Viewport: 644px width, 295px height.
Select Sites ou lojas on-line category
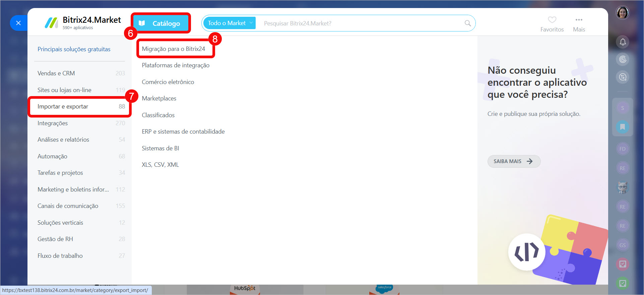[x=81, y=90]
